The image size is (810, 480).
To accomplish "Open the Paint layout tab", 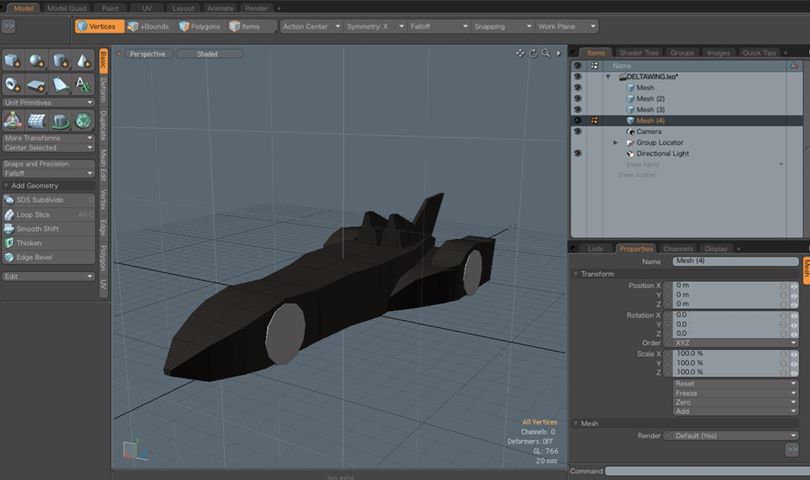I will pyautogui.click(x=110, y=8).
